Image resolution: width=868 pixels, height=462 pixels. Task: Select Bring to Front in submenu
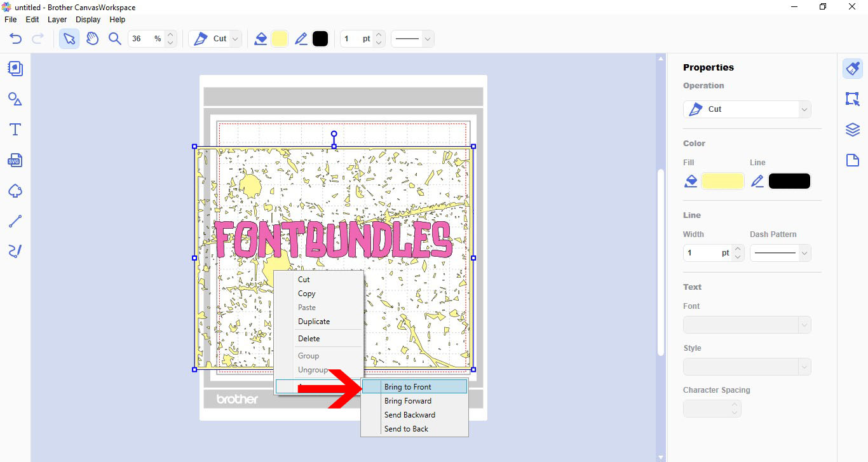(x=414, y=387)
